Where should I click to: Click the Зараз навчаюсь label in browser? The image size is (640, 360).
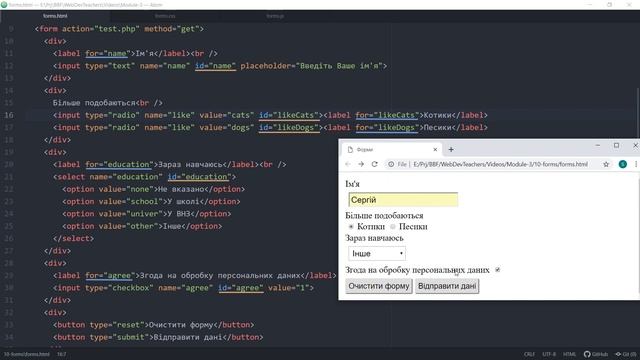point(374,238)
